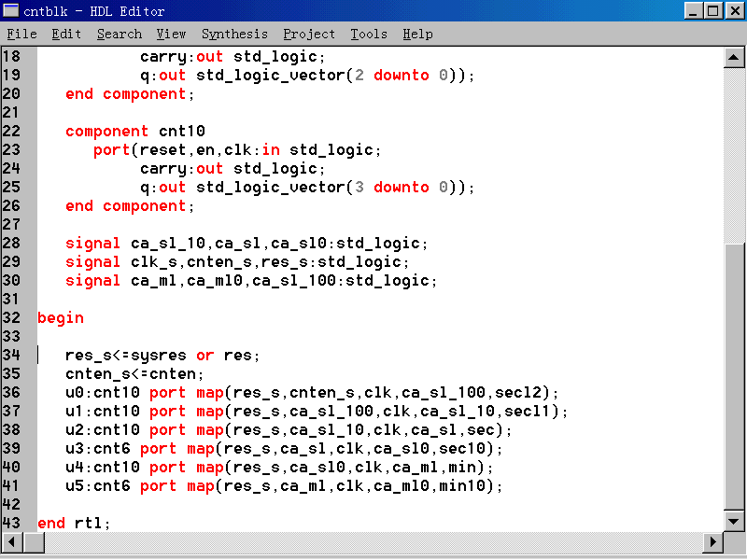Click the u5:cnt6 port map line
The height and width of the screenshot is (560, 747).
[x=284, y=486]
